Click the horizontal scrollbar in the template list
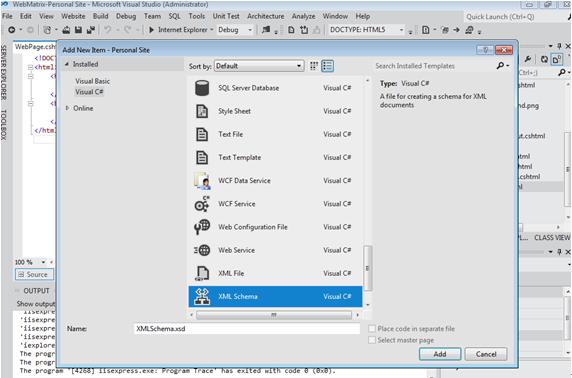Screen dimensions: 572x378 274,315
